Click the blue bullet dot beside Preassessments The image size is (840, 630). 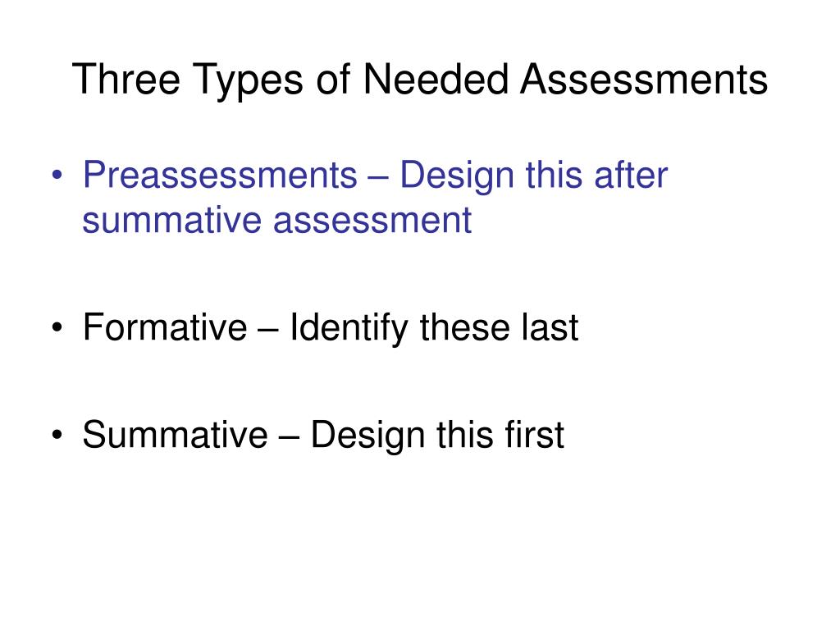pos(57,176)
